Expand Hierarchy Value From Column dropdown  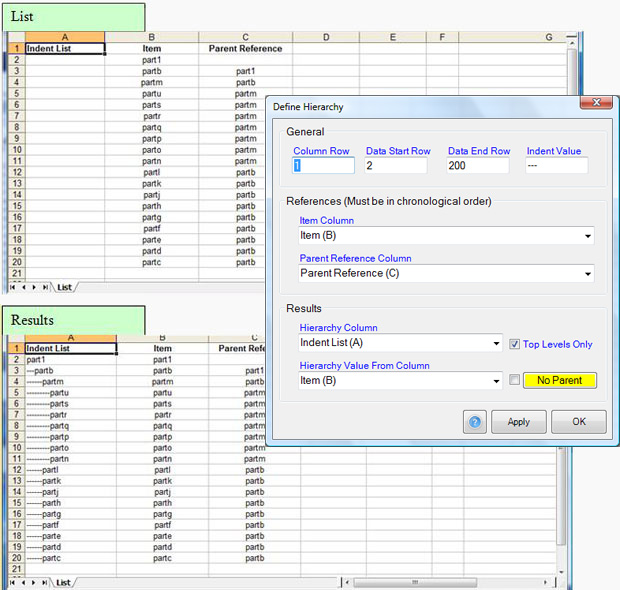point(494,380)
